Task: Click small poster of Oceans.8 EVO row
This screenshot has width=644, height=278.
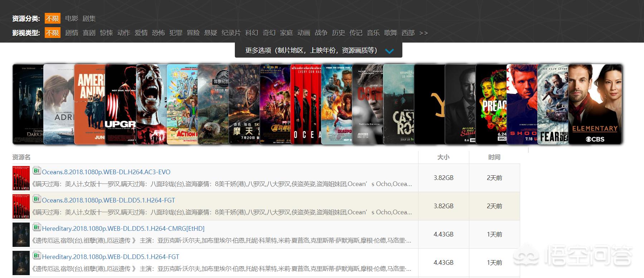Action: [21, 178]
